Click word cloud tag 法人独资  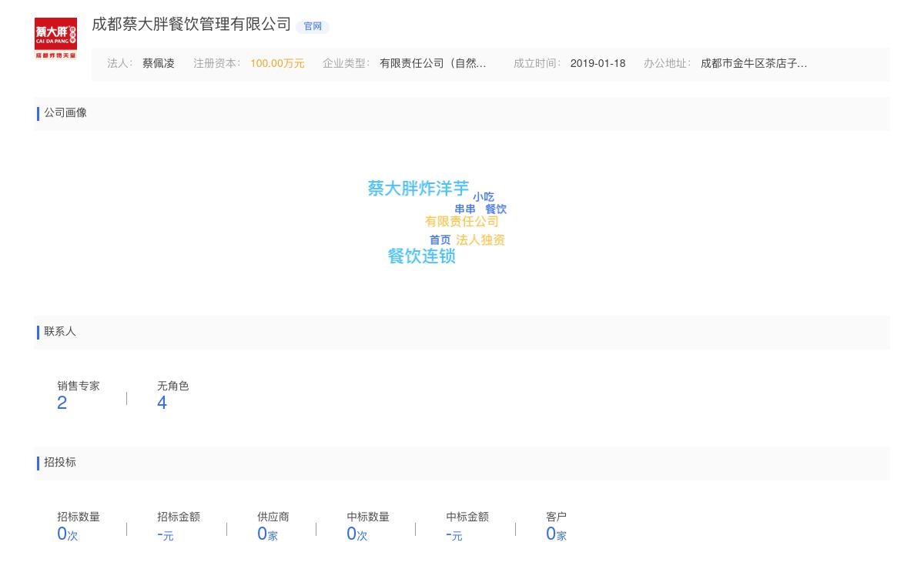pos(480,240)
